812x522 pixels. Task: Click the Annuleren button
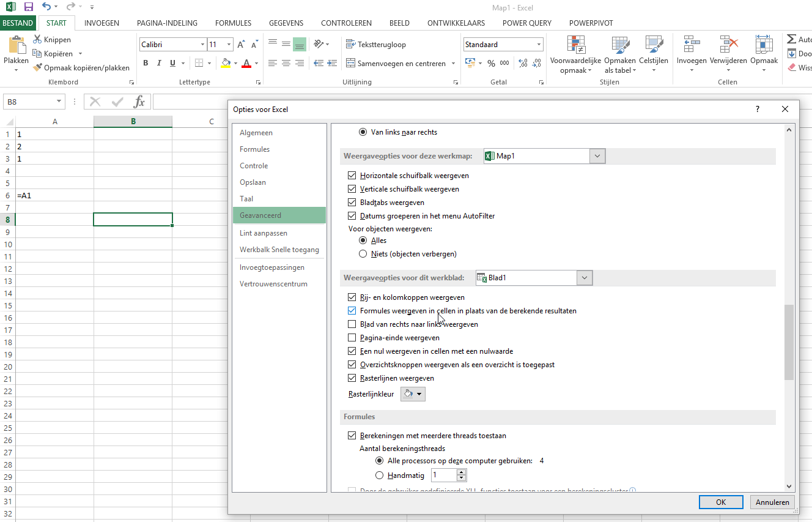point(772,502)
